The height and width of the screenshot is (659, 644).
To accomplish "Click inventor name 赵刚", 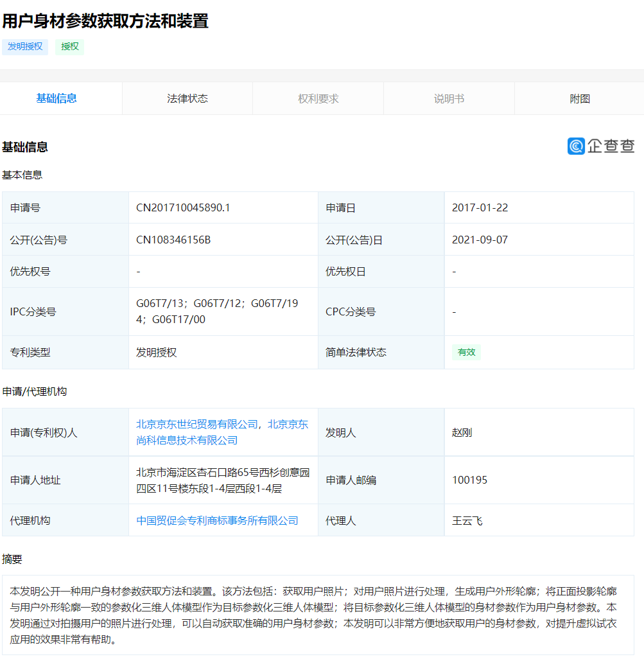I will [x=462, y=432].
